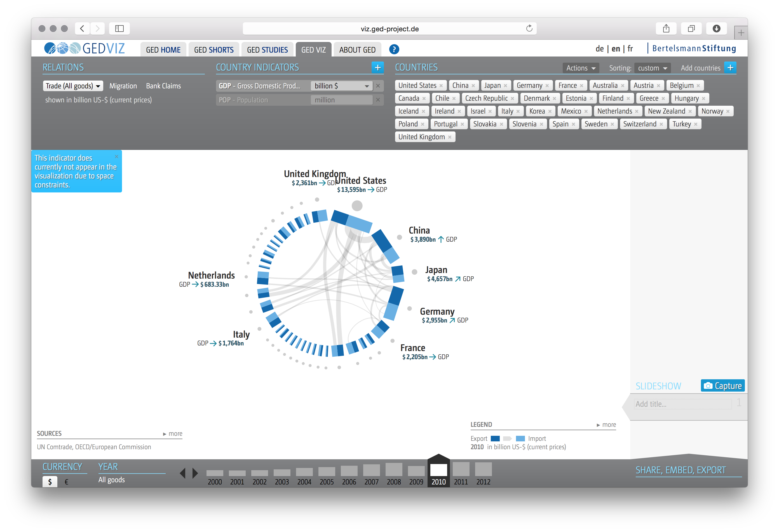
Task: Click the Add countries plus button
Action: pyautogui.click(x=730, y=68)
